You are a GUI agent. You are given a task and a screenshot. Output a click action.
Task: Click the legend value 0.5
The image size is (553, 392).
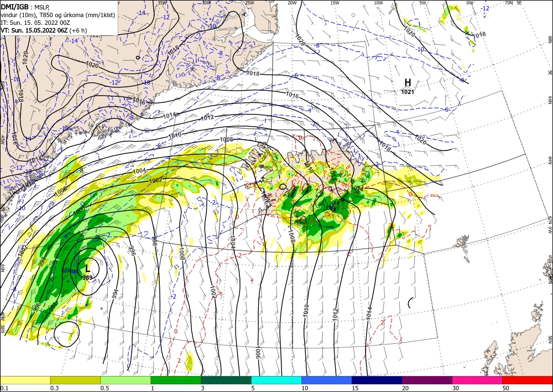pyautogui.click(x=105, y=388)
